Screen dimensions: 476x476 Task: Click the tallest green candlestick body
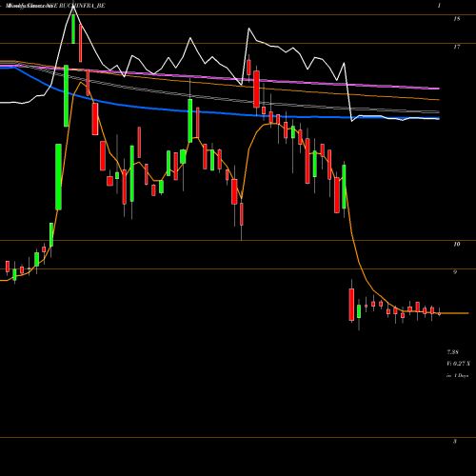pos(58,177)
